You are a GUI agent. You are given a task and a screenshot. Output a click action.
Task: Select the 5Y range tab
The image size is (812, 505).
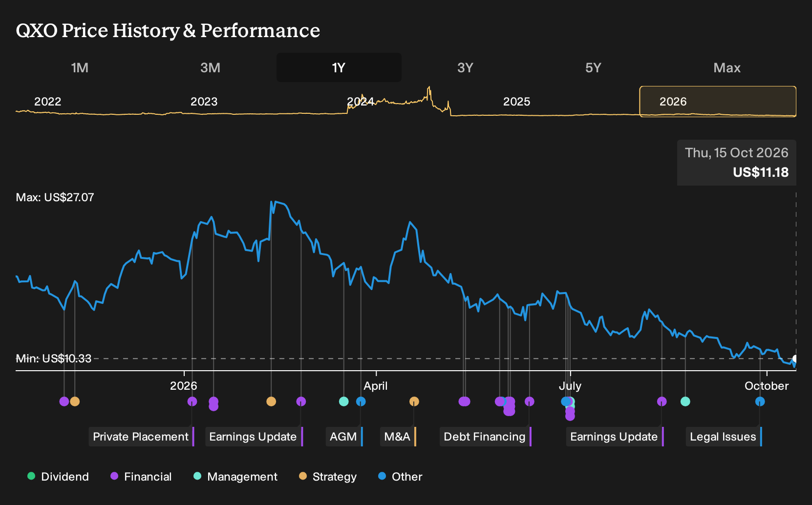click(593, 67)
